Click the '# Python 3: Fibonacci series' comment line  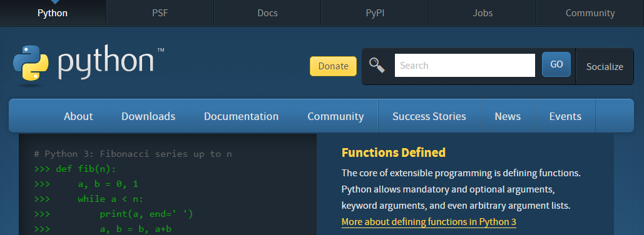(133, 154)
